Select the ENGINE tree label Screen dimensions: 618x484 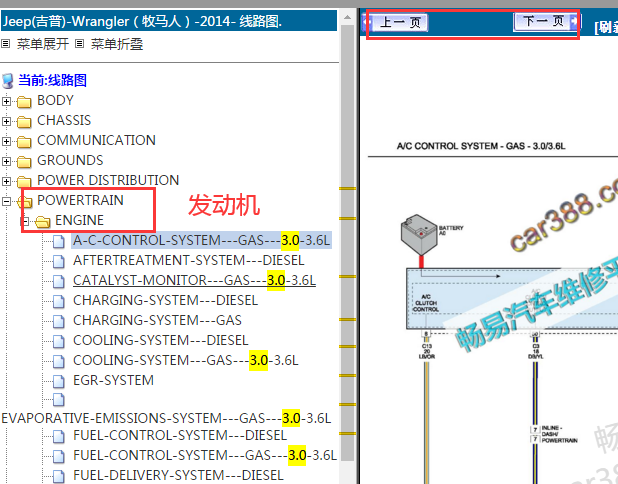click(x=79, y=220)
